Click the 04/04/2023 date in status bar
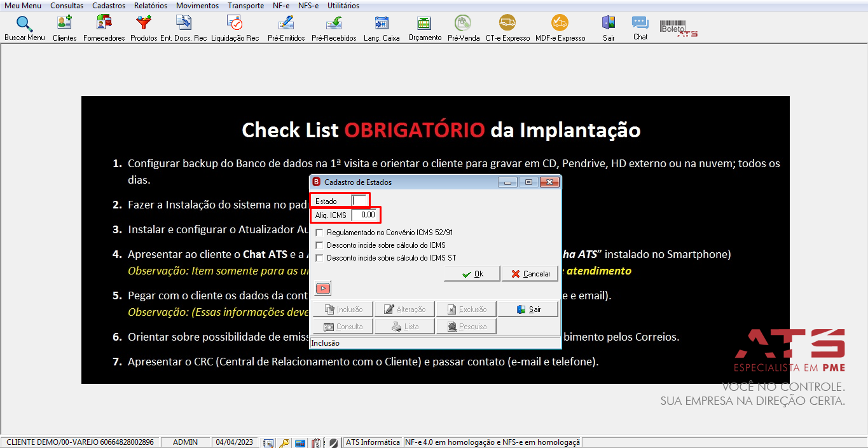868x448 pixels. (235, 442)
